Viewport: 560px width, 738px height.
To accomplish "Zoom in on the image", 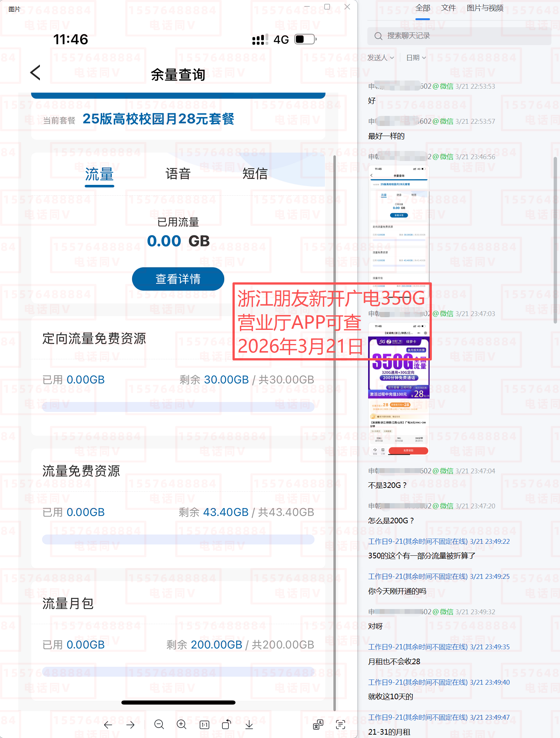I will click(181, 725).
